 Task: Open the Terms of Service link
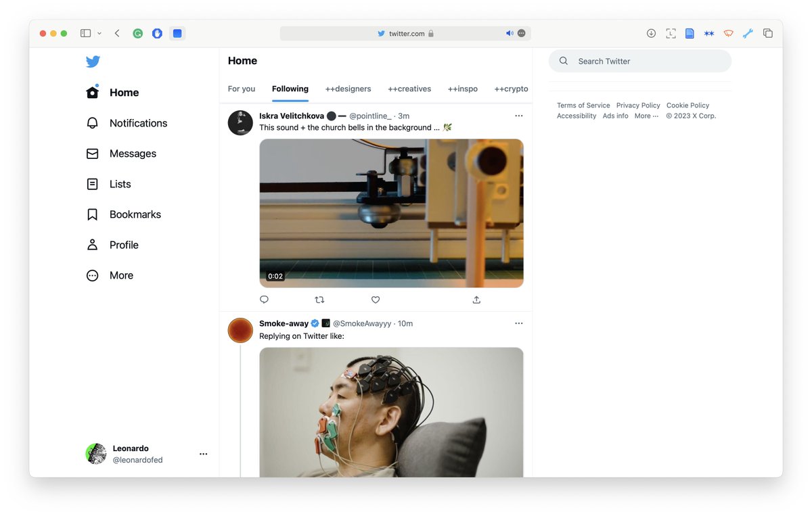(x=583, y=105)
